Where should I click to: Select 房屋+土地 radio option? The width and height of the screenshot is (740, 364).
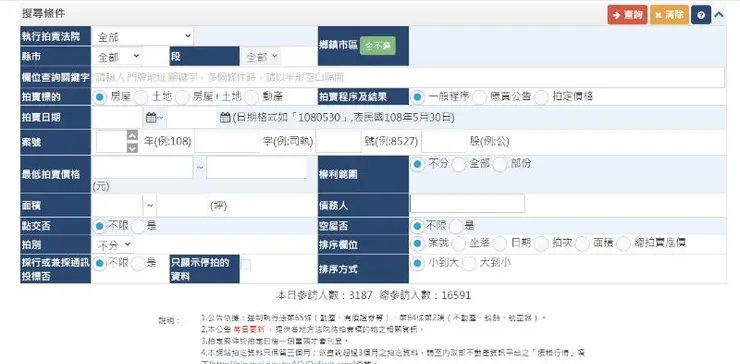[182, 97]
